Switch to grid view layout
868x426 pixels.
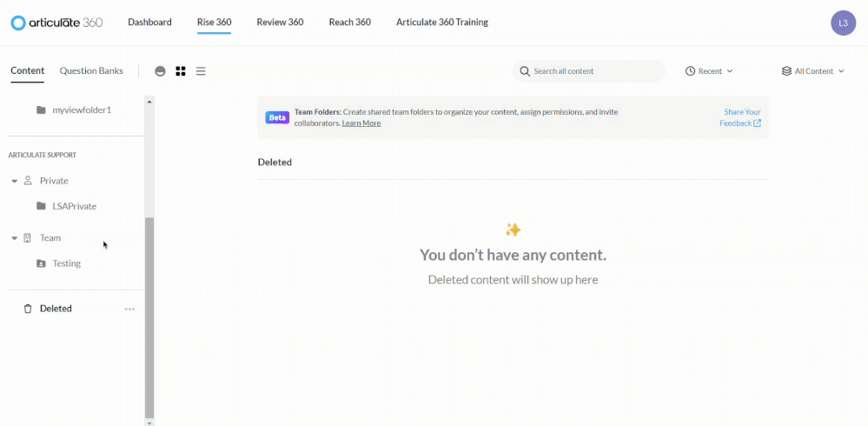coord(181,71)
